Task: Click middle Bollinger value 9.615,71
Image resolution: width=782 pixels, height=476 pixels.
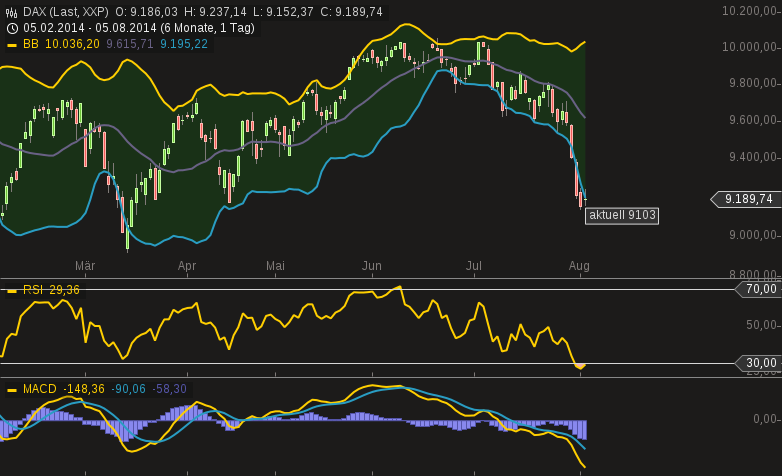Action: coord(130,44)
